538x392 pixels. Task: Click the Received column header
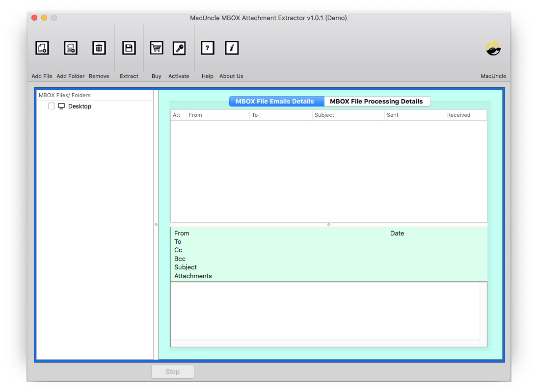[458, 115]
